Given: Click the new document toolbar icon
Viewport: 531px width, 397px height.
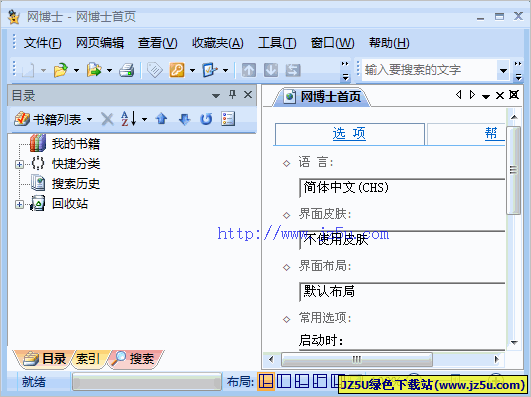Looking at the screenshot, I should 28,70.
